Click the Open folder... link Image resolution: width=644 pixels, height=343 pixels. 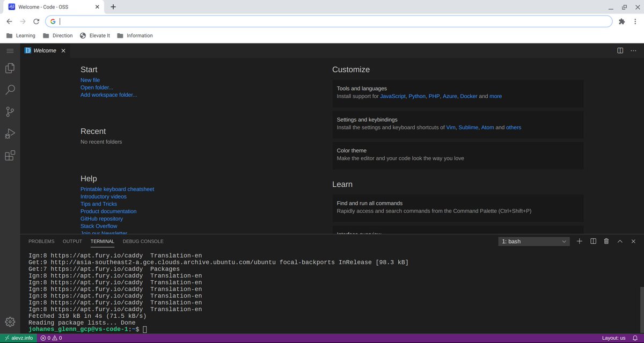97,87
